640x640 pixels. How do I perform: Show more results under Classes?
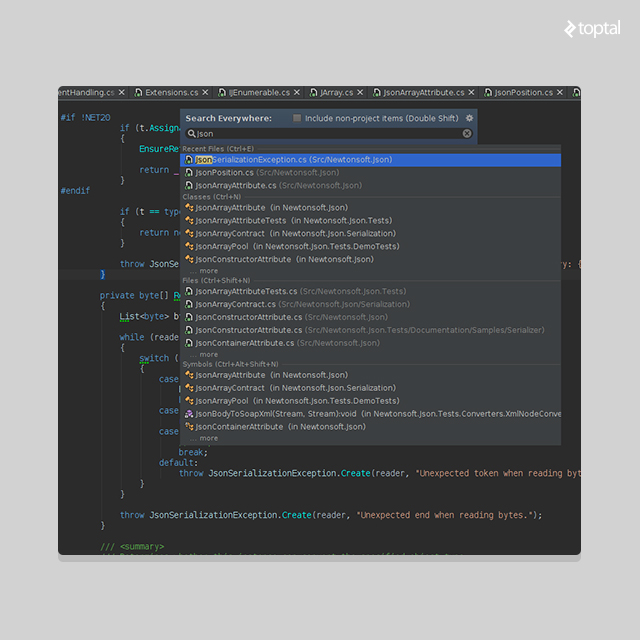click(204, 271)
